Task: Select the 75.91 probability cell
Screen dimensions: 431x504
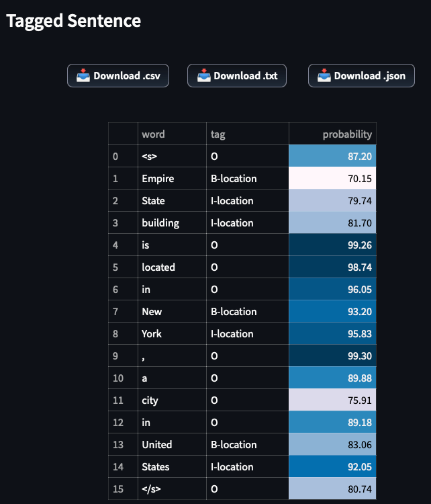Action: tap(332, 401)
